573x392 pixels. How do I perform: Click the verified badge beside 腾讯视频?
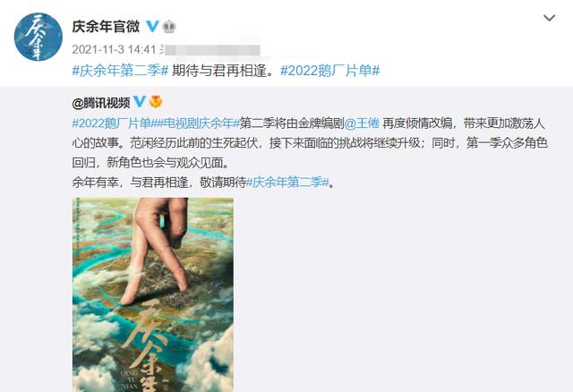140,101
